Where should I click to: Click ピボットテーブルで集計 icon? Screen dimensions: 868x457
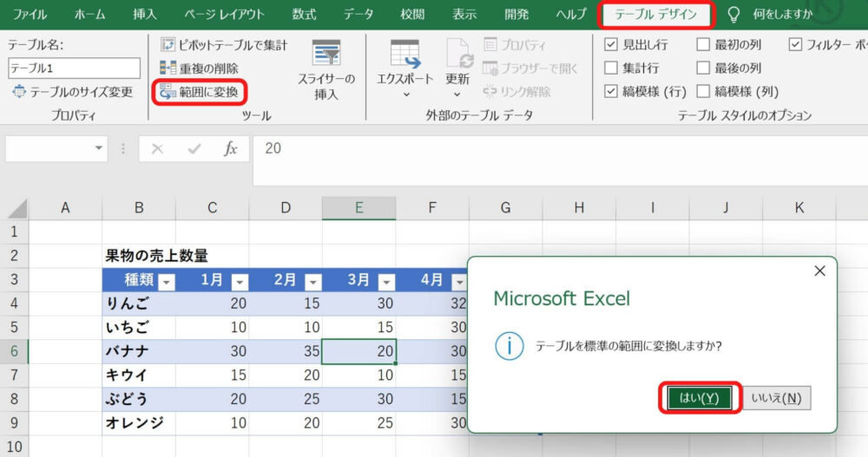[x=168, y=45]
